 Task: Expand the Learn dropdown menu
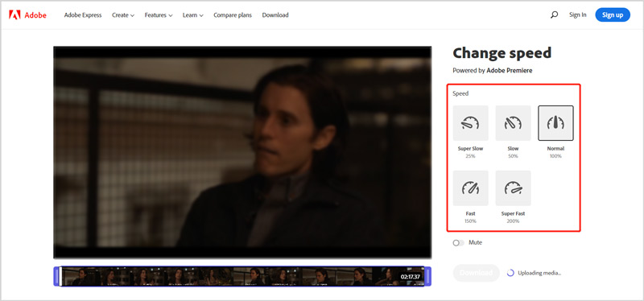click(193, 15)
